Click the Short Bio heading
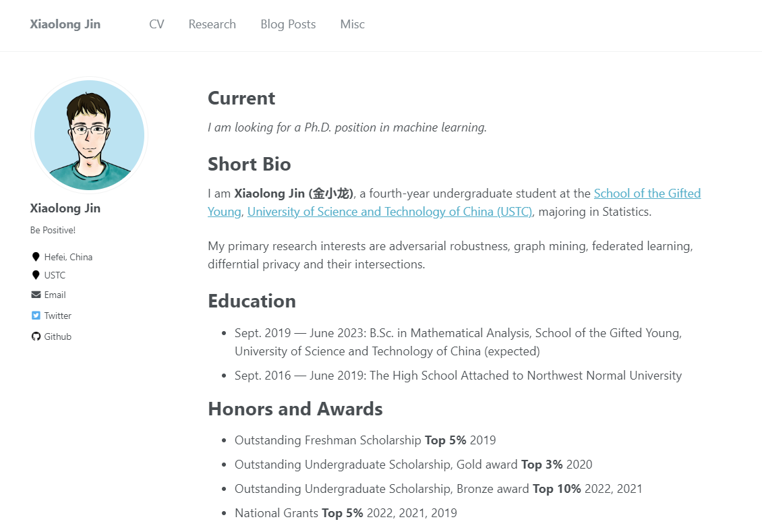The height and width of the screenshot is (532, 762). point(250,165)
